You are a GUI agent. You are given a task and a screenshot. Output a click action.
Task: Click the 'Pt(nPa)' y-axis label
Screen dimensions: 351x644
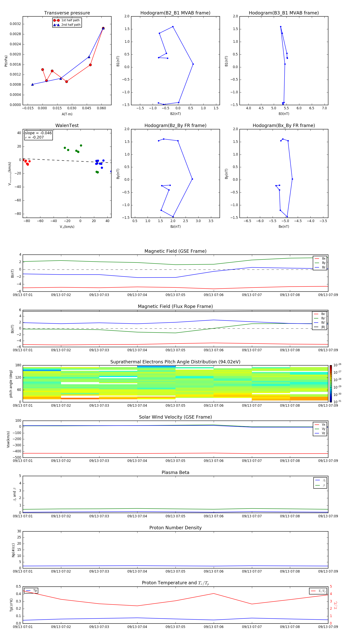(x=6, y=61)
